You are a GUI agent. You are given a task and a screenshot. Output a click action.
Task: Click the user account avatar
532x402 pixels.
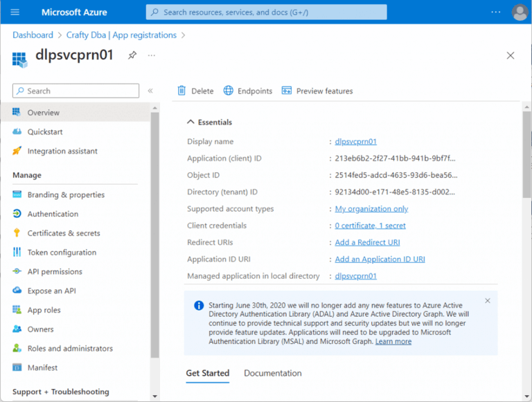tap(520, 12)
